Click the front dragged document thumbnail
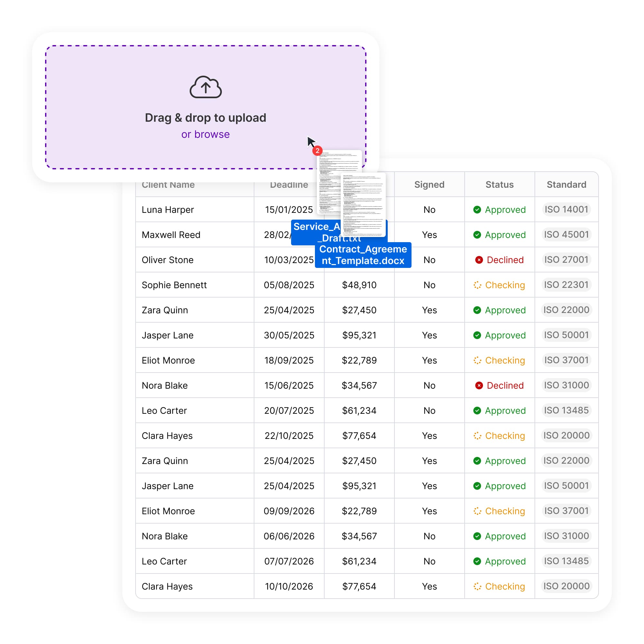This screenshot has height=644, width=644. click(363, 204)
